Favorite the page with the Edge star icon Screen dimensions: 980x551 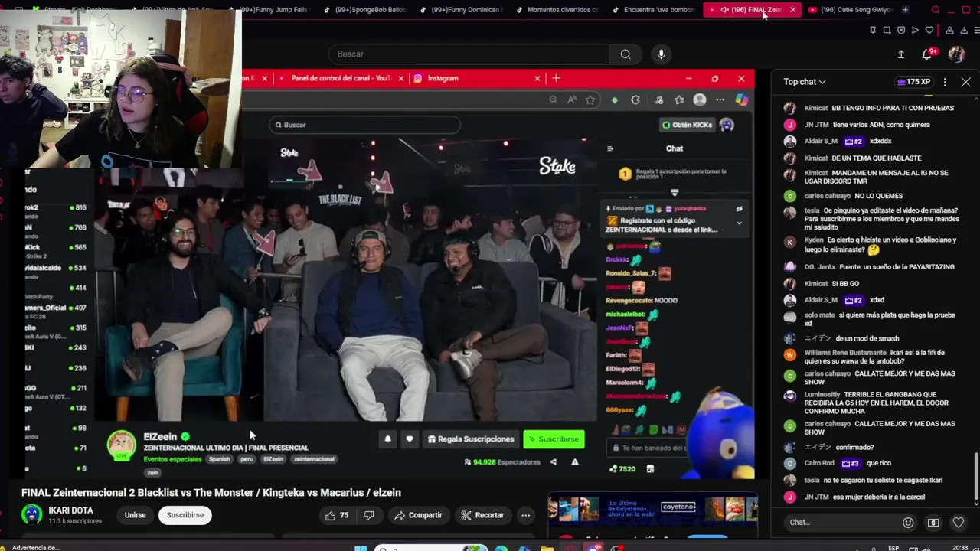[x=590, y=100]
